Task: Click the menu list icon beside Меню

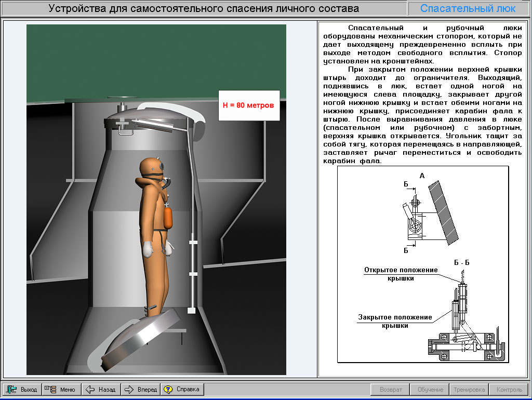Action: point(50,390)
